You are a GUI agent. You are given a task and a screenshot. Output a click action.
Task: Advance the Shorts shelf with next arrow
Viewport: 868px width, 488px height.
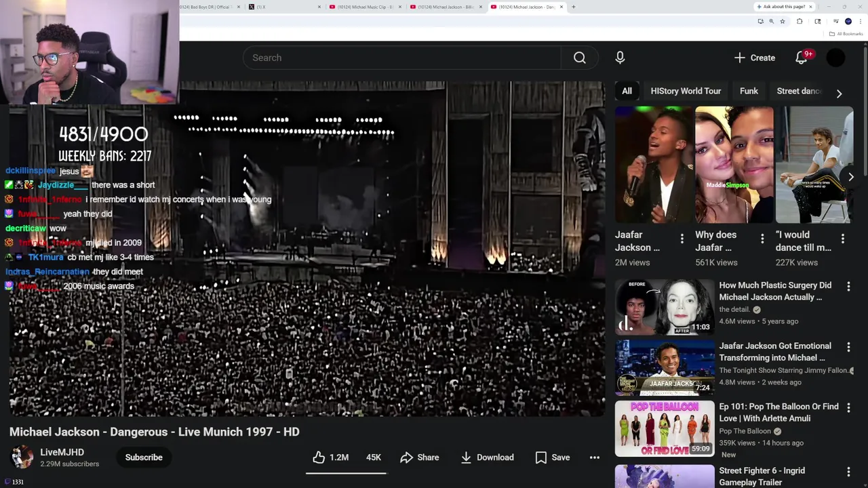851,177
